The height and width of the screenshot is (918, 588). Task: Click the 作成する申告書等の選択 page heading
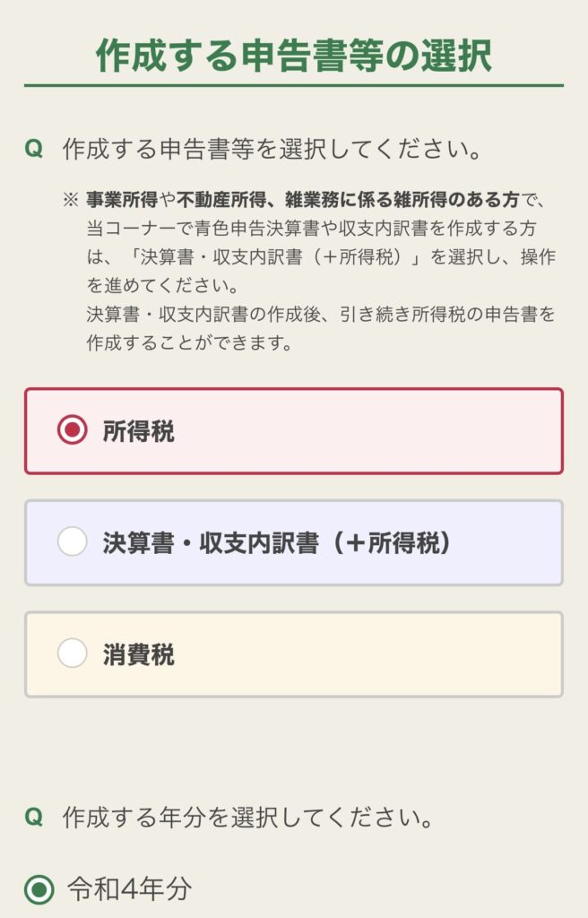pos(294,56)
